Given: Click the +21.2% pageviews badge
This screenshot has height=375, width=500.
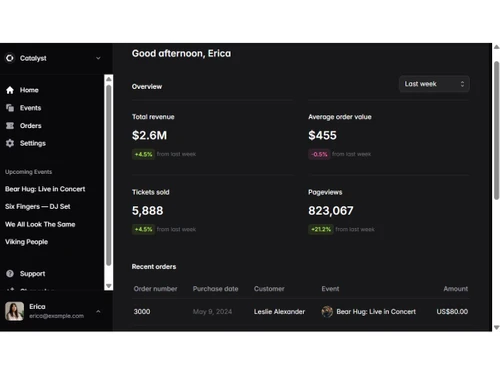Looking at the screenshot, I should pyautogui.click(x=321, y=229).
